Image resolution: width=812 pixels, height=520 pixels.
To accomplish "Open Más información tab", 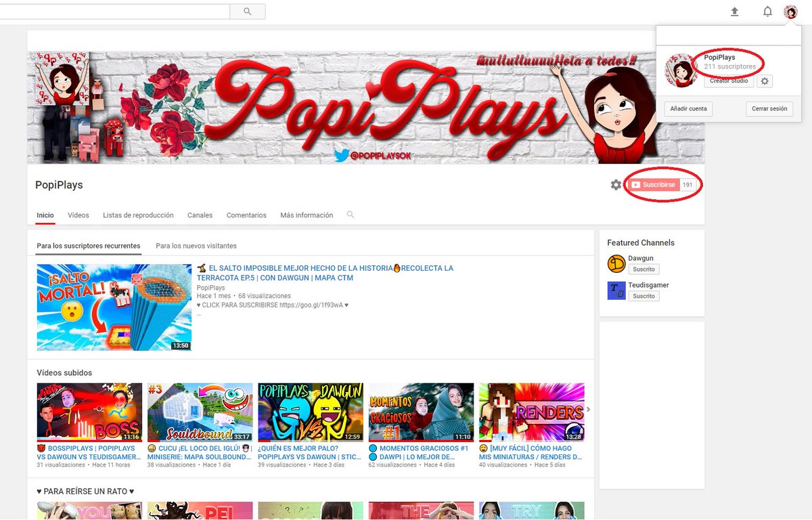I will click(307, 215).
